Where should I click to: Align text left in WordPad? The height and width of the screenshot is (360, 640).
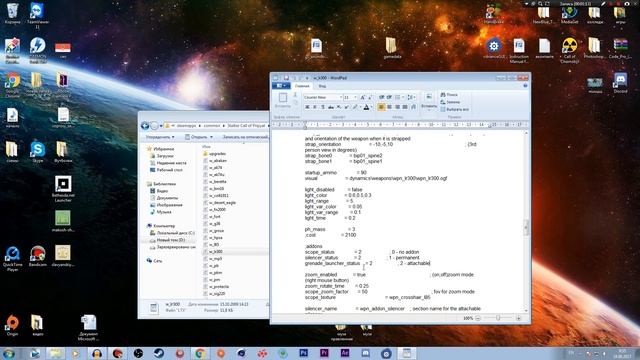tap(381, 107)
